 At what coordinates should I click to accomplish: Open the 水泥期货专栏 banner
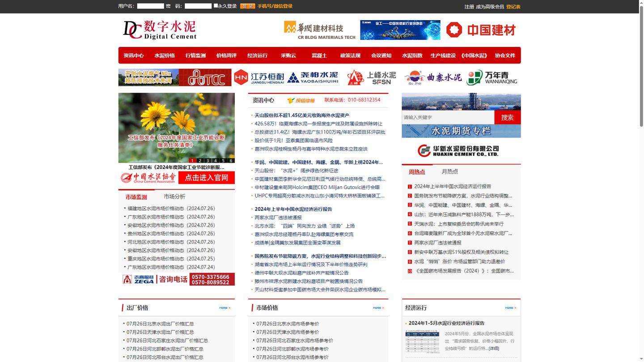461,131
